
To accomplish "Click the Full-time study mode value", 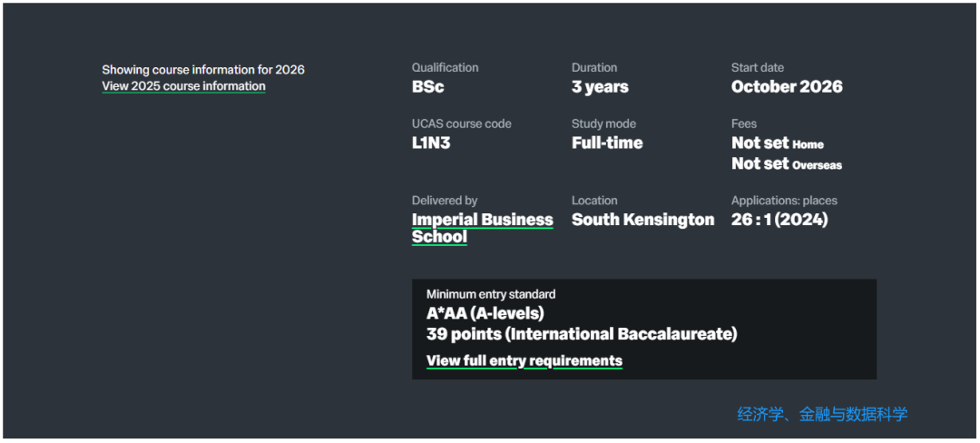I will point(606,143).
